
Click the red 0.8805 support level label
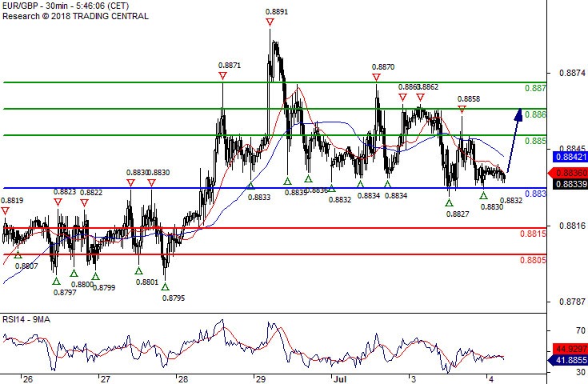[533, 260]
